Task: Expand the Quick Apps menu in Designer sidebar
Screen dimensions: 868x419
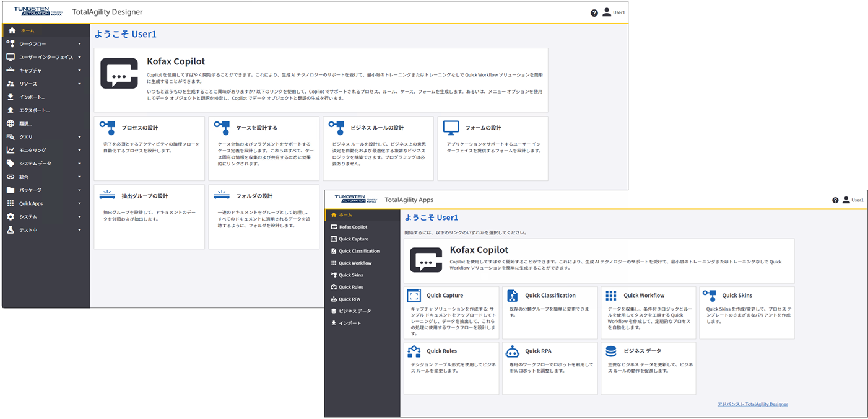Action: tap(79, 203)
